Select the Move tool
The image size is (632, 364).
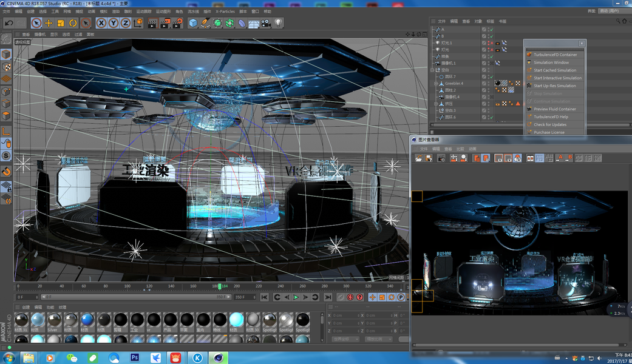pyautogui.click(x=49, y=23)
